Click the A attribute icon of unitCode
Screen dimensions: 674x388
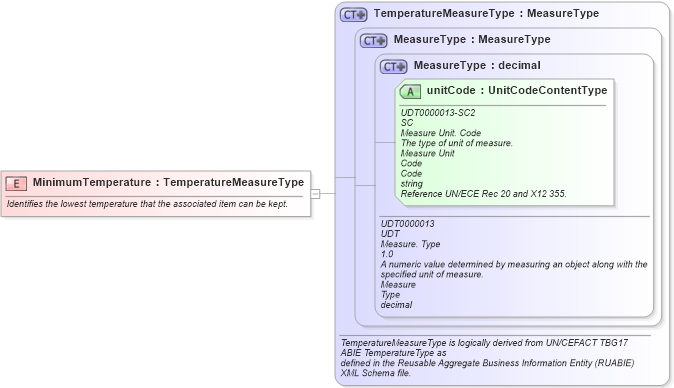pos(410,92)
